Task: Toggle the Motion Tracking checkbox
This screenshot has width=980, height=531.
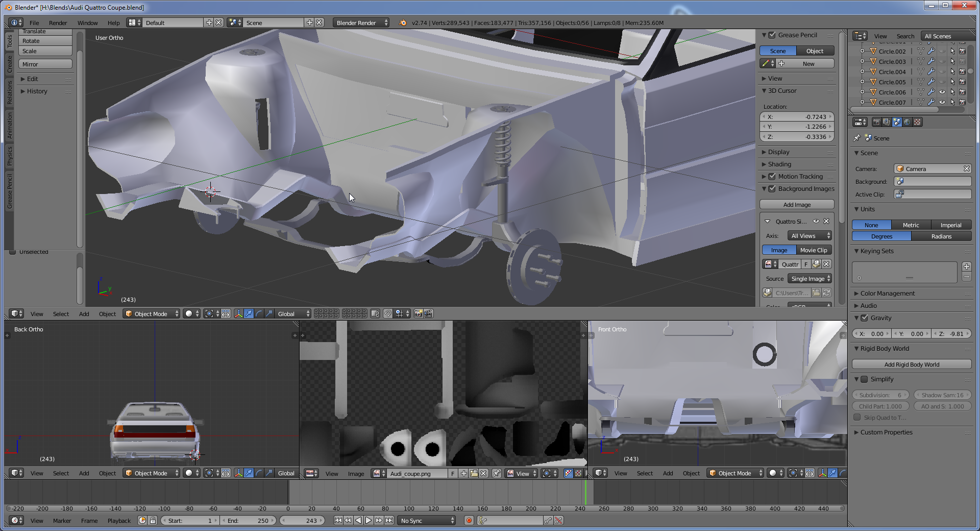Action: (x=772, y=177)
